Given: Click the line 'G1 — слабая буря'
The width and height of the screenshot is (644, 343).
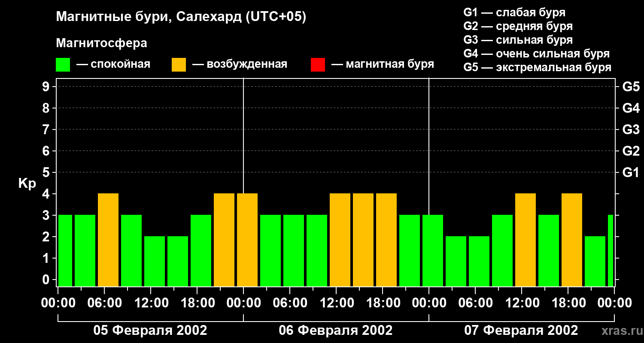Looking at the screenshot, I should pyautogui.click(x=514, y=12).
